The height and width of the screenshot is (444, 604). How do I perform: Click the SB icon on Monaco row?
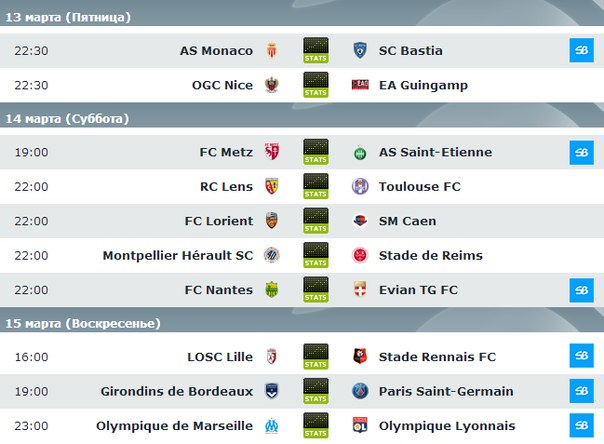(580, 51)
